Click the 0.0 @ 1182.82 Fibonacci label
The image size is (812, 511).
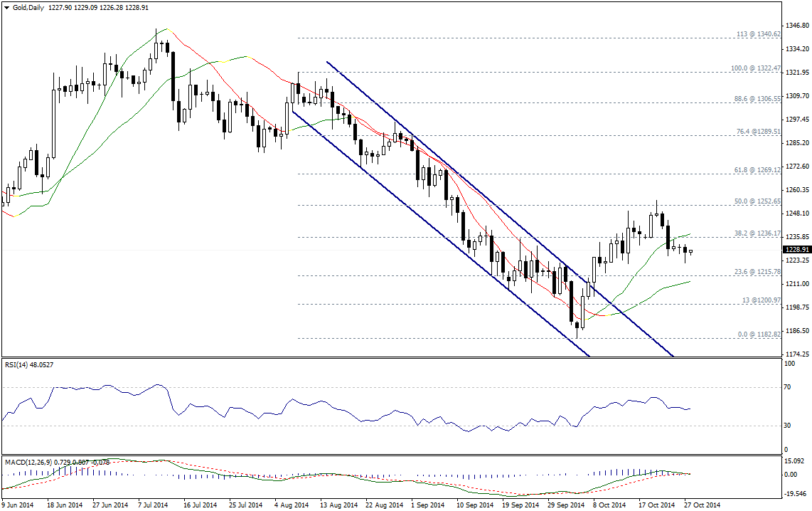click(x=759, y=334)
